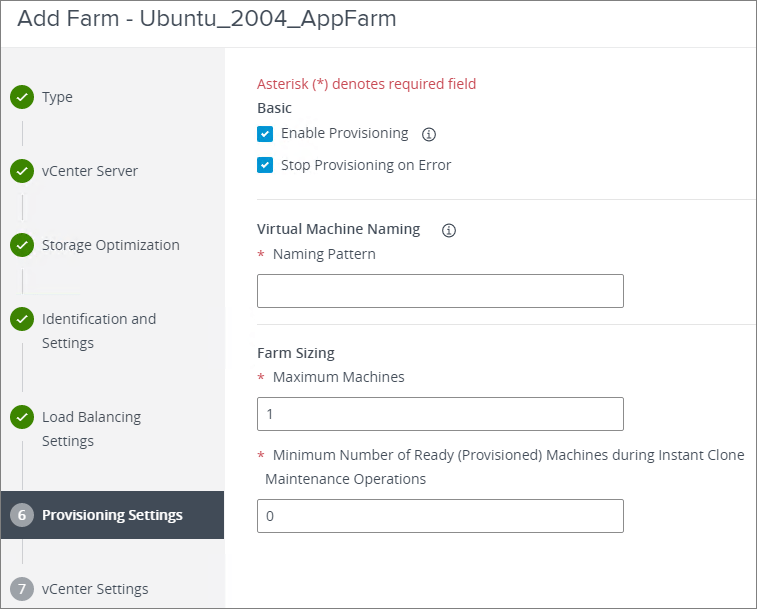Jump to Load Balancing Settings step
Viewport: 757px width, 609px height.
coord(91,428)
